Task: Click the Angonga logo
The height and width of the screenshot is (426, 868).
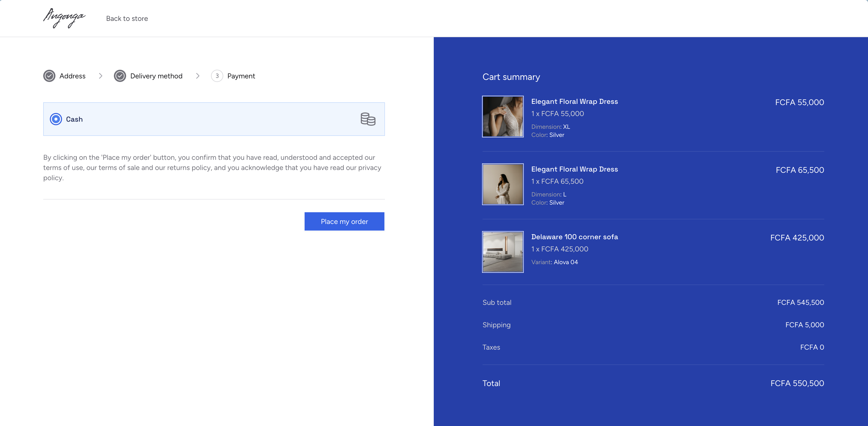Action: pos(64,18)
